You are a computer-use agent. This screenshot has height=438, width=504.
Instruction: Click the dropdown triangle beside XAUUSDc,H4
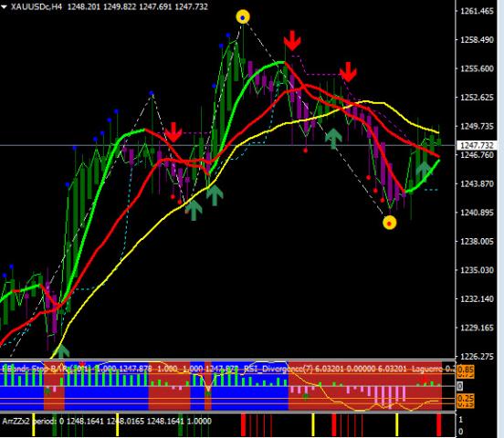click(4, 6)
